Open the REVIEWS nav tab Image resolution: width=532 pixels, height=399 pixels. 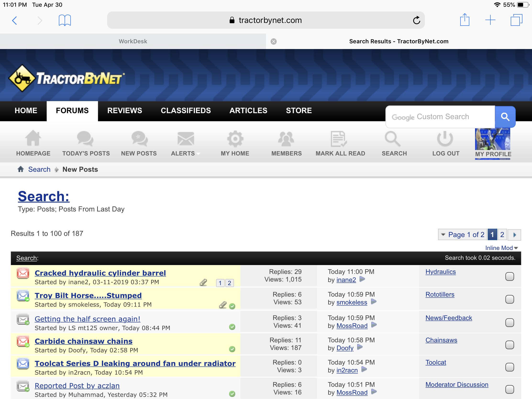pos(125,111)
